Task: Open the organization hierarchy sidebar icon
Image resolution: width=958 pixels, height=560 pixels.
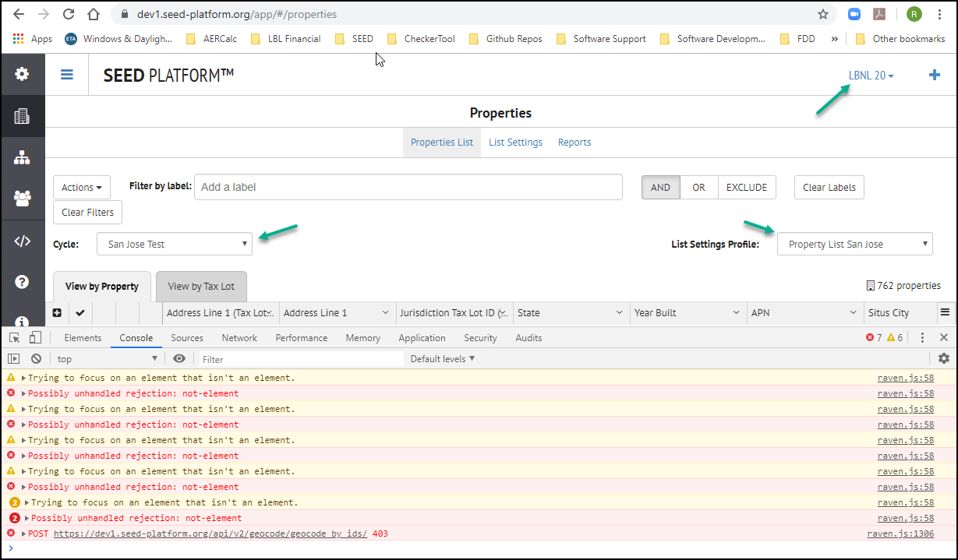Action: pyautogui.click(x=21, y=157)
